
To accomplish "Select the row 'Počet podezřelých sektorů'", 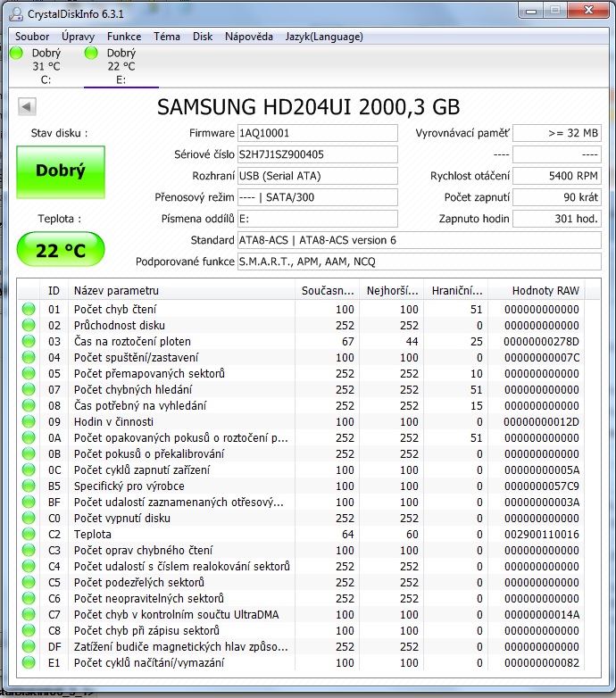I will click(302, 582).
